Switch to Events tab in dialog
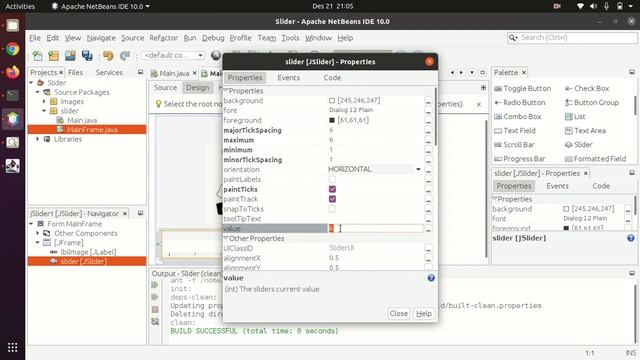Viewport: 640px width, 360px height. tap(288, 78)
